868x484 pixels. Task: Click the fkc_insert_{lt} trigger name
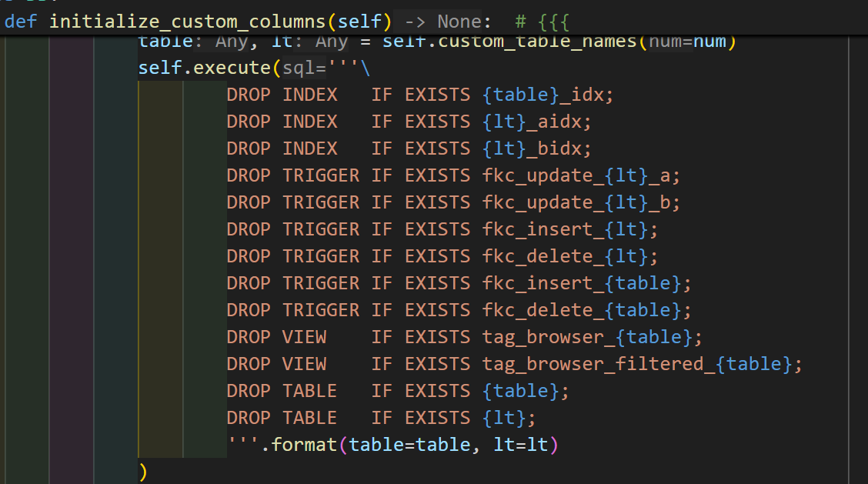coord(569,229)
